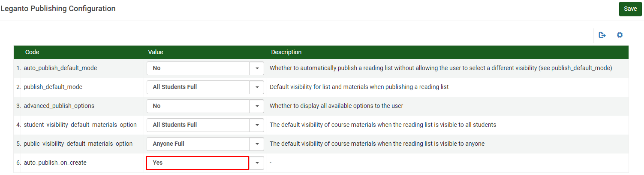Open the auto_publish_on_create dropdown arrow
The image size is (644, 175).
[x=257, y=163]
